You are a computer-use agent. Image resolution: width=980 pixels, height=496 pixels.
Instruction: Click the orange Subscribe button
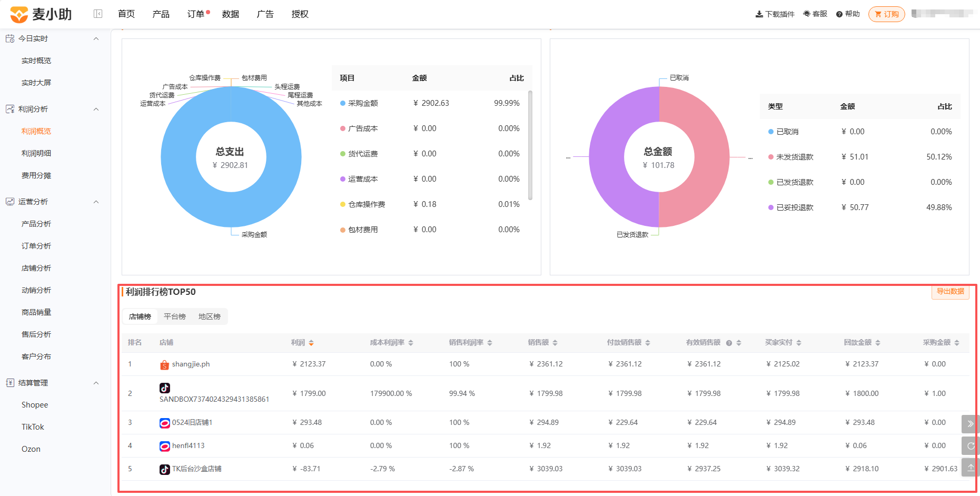[886, 14]
